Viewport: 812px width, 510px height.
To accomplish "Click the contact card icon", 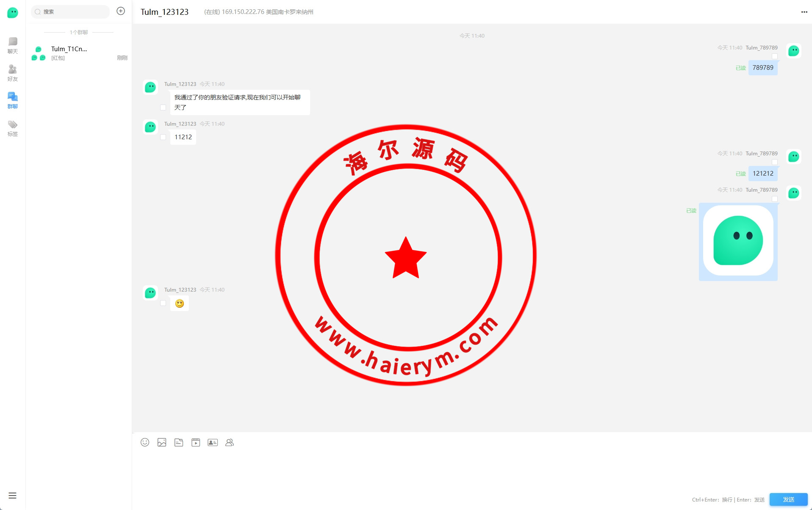I will point(213,442).
